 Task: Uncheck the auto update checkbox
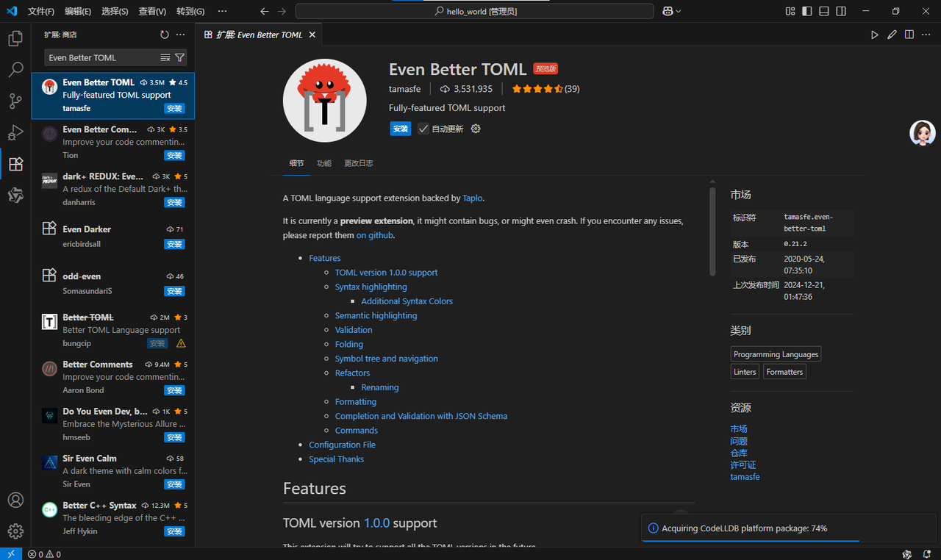coord(423,129)
